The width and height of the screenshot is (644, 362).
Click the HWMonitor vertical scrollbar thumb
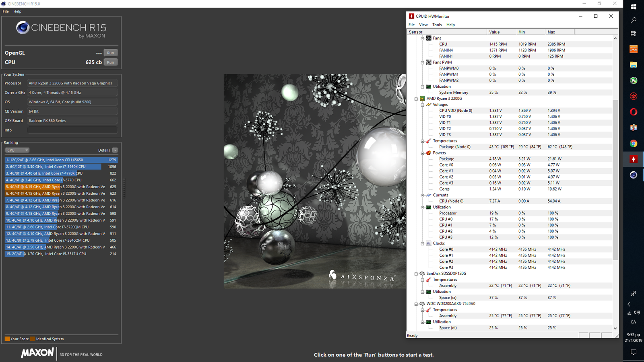coord(615,179)
